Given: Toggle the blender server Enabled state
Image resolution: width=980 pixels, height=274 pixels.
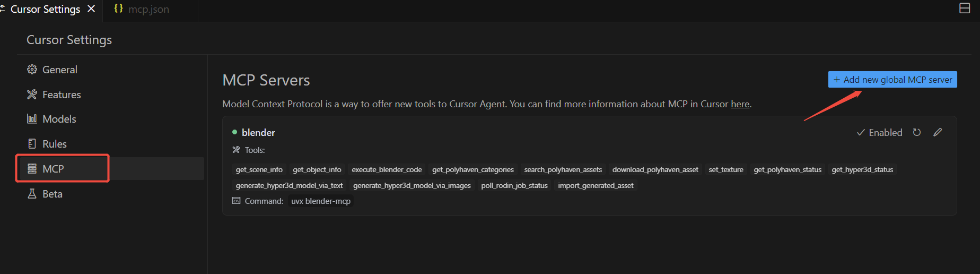Looking at the screenshot, I should [880, 133].
